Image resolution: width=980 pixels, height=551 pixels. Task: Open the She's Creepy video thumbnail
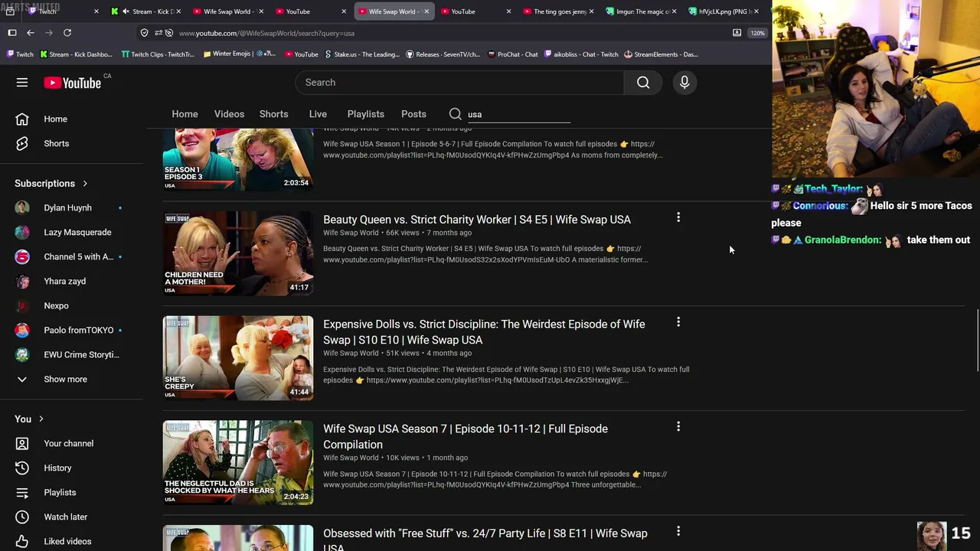[238, 358]
